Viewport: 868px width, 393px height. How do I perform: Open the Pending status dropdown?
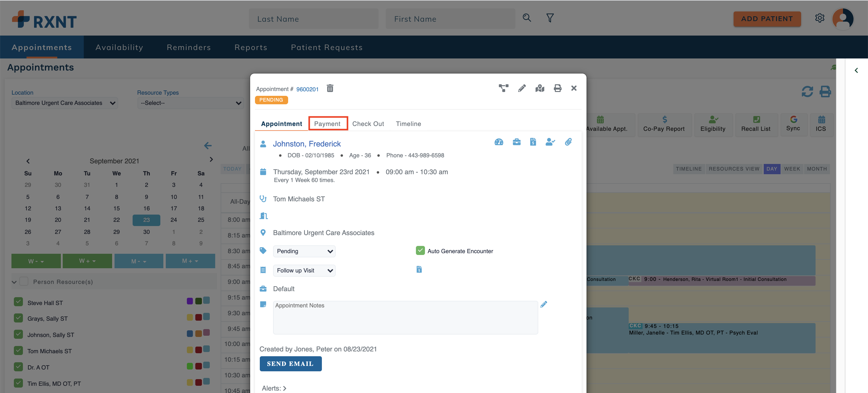[x=304, y=251]
